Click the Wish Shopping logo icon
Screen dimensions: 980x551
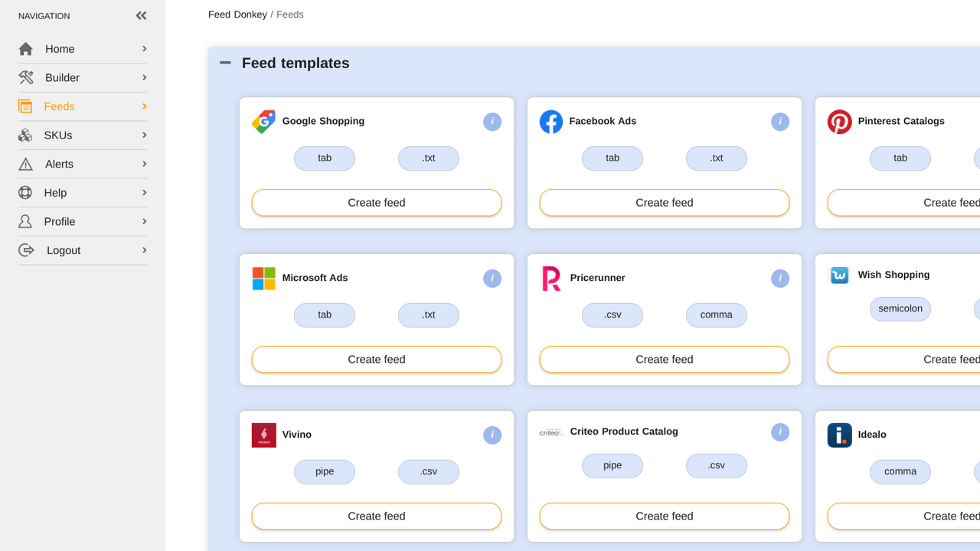[839, 275]
